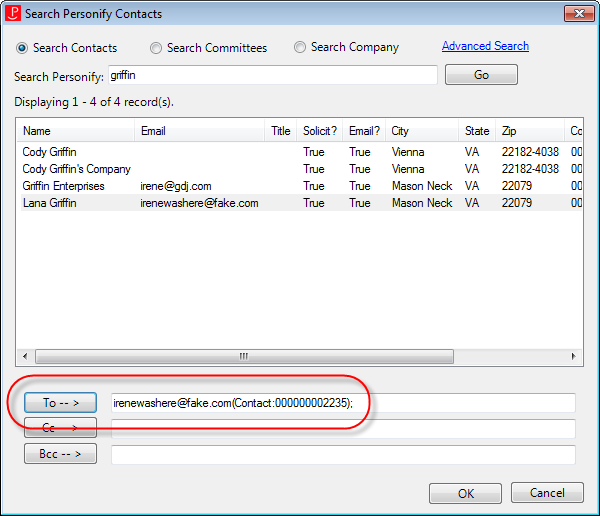This screenshot has height=516, width=600.
Task: Select the Cody Griffin's Company row
Action: (x=302, y=169)
